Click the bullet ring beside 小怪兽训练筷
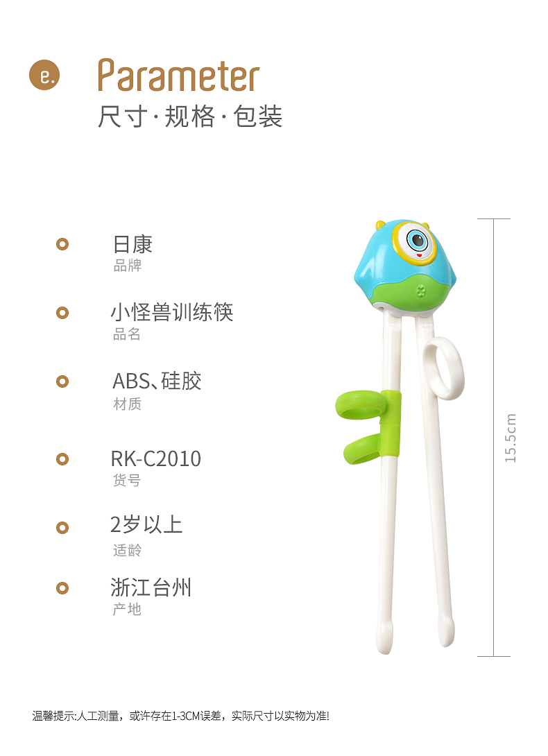This screenshot has width=548, height=756. [62, 313]
